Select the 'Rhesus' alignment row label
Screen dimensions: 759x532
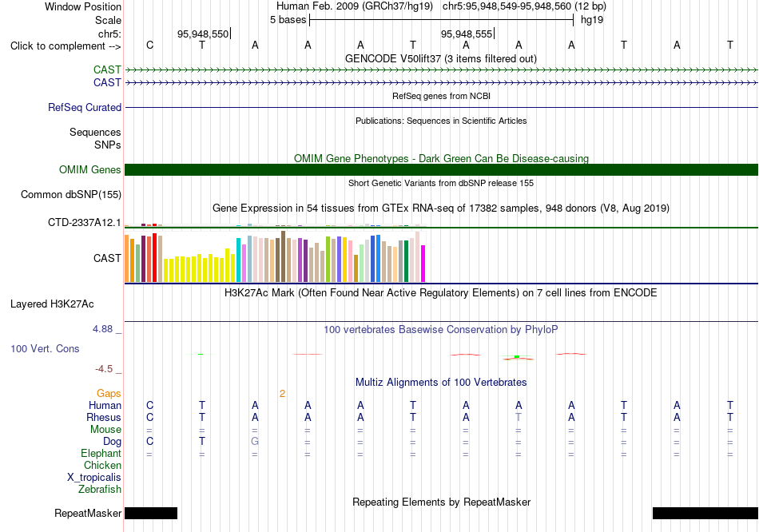104,417
